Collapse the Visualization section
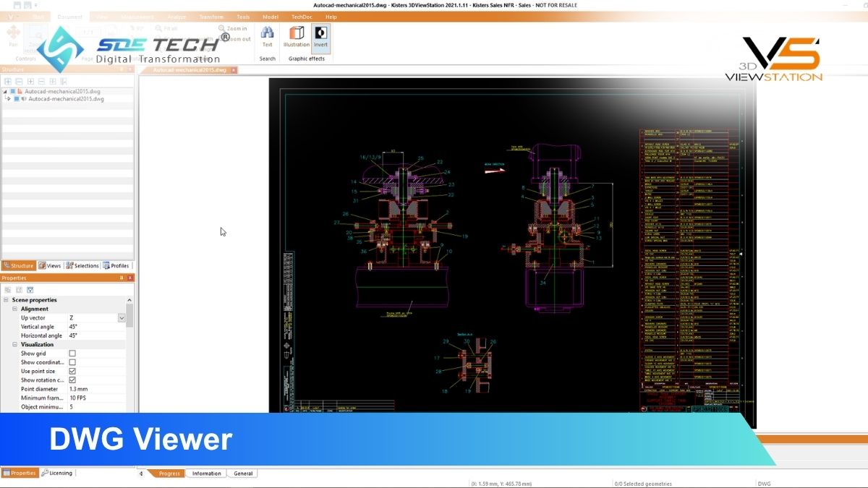Screen dimensions: 868x488 click(14, 345)
